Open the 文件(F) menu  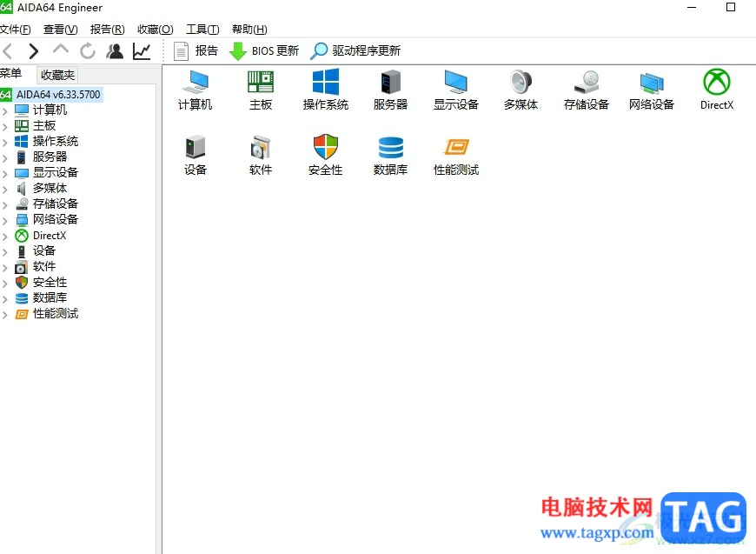15,30
